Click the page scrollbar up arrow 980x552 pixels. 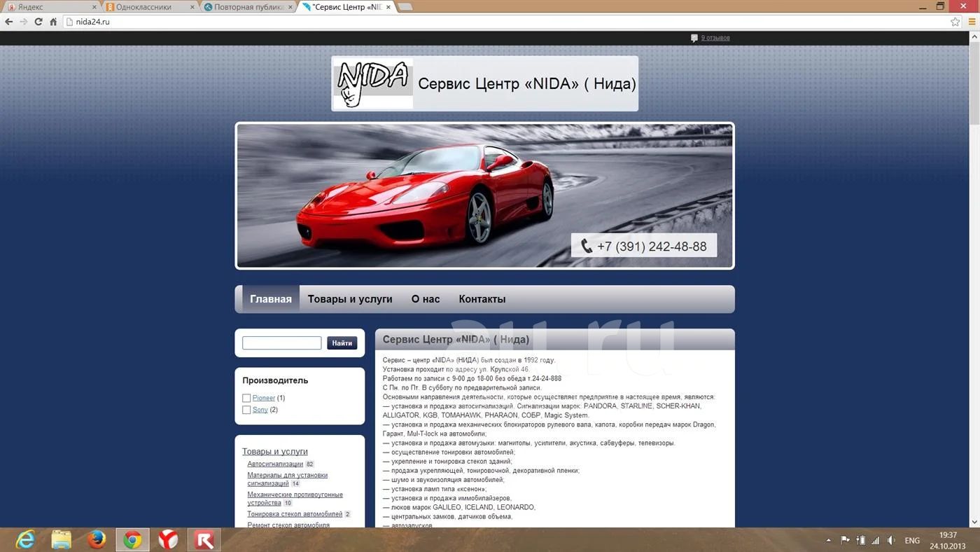[974, 36]
